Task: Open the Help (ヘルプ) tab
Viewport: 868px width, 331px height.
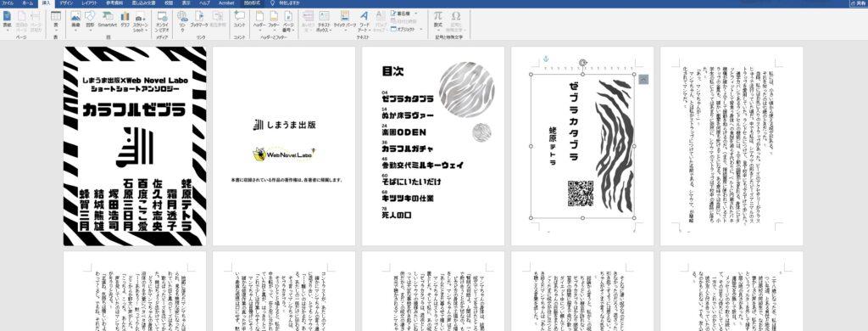Action: click(204, 3)
